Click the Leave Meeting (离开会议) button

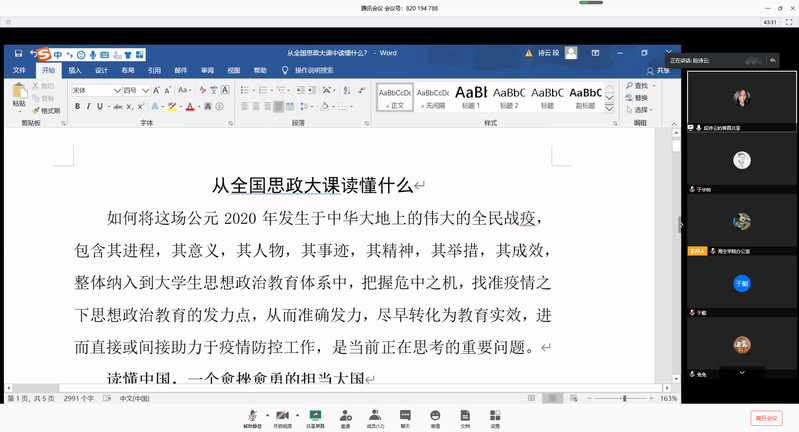click(766, 417)
